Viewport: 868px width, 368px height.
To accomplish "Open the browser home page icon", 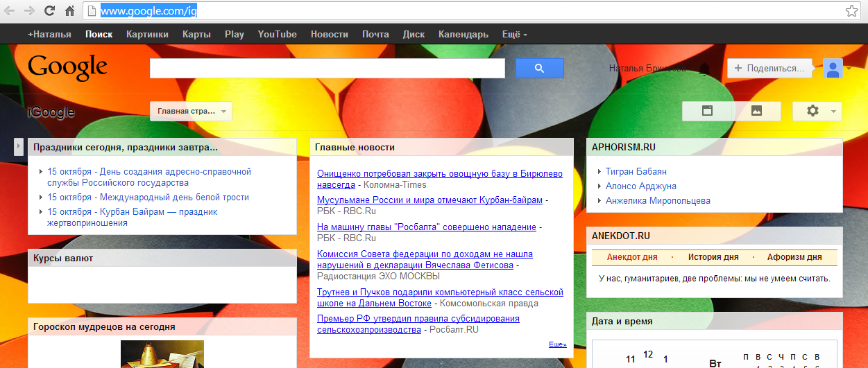I will [x=69, y=10].
